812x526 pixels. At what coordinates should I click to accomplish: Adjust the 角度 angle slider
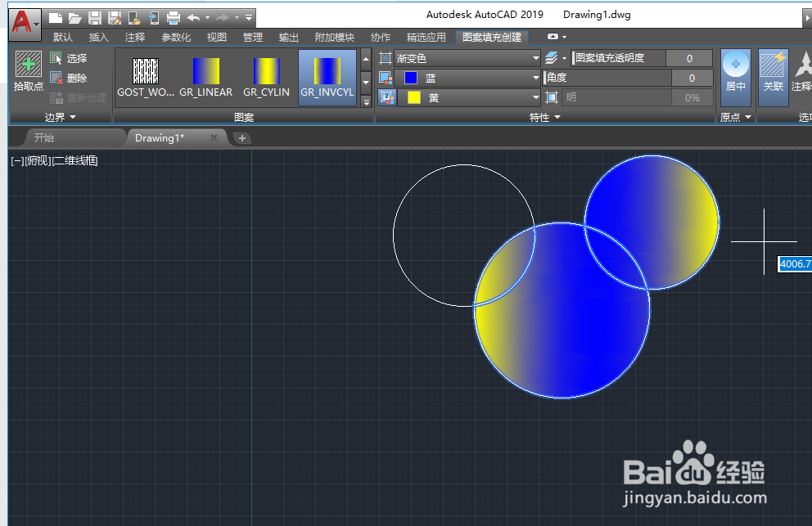tap(607, 78)
